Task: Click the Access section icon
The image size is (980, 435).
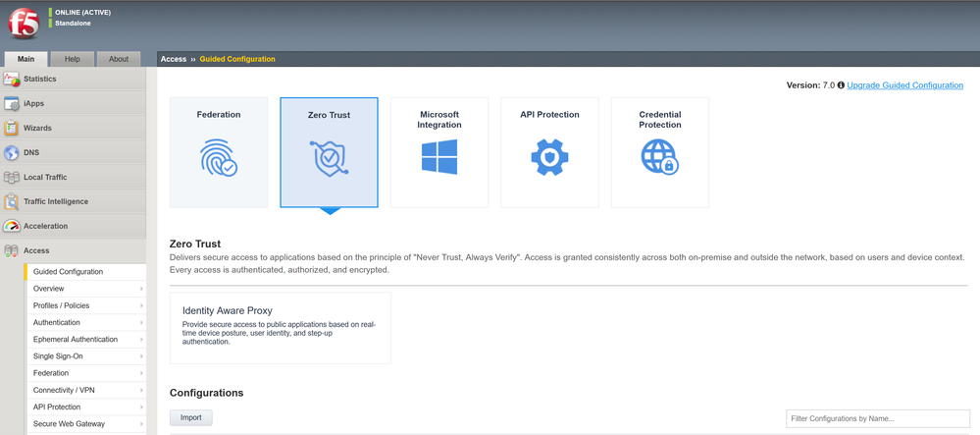Action: click(11, 250)
